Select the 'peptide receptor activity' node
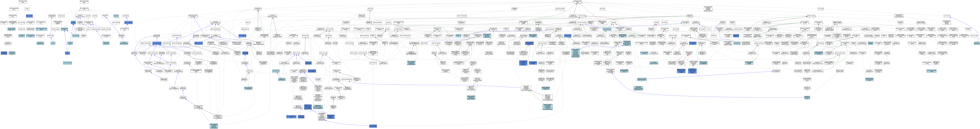 click(x=4, y=22)
